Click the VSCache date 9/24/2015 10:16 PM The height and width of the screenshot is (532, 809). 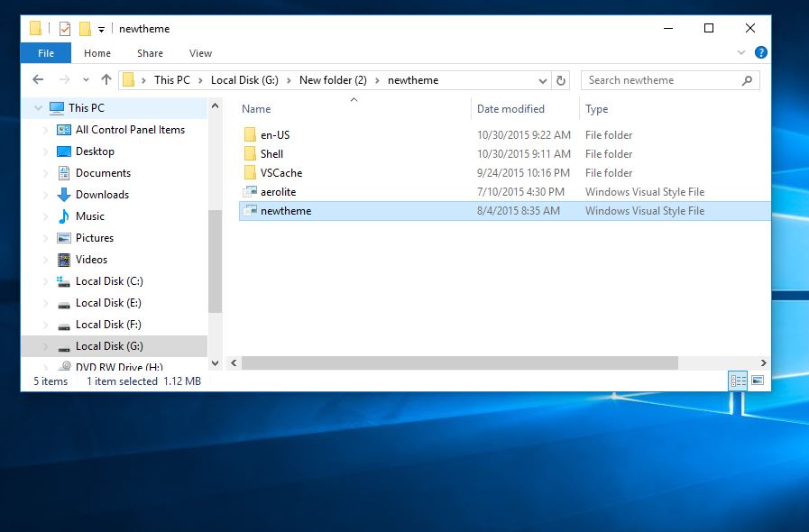click(x=523, y=173)
